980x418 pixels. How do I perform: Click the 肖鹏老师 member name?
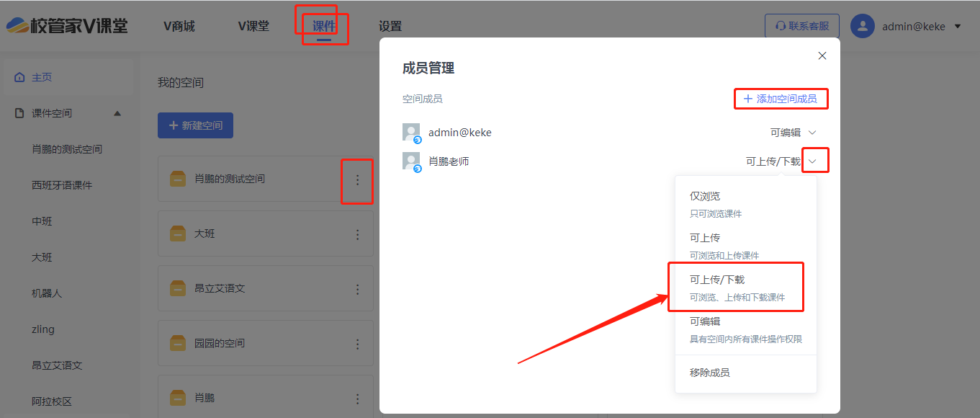click(x=449, y=161)
